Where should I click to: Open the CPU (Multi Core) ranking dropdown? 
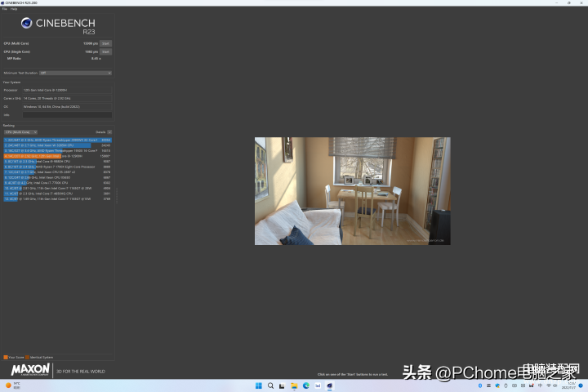pos(20,132)
